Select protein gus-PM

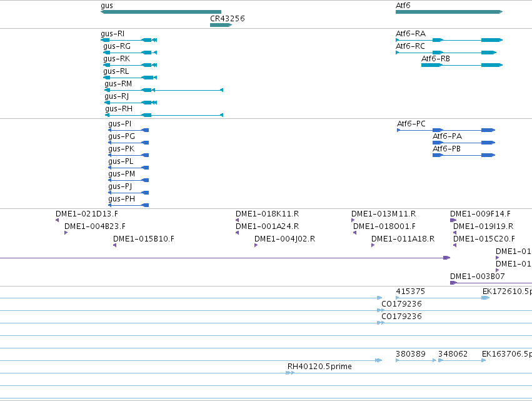(128, 180)
